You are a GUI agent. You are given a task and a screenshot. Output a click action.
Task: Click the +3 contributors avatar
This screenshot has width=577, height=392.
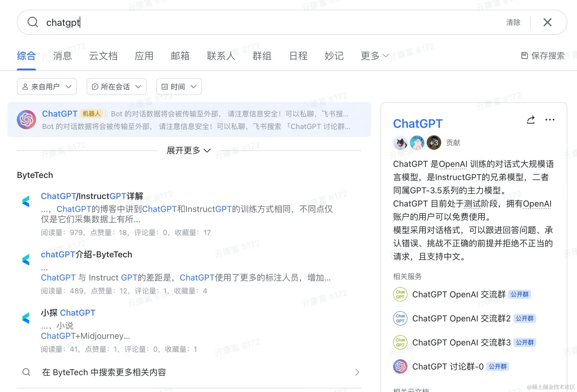[x=434, y=143]
